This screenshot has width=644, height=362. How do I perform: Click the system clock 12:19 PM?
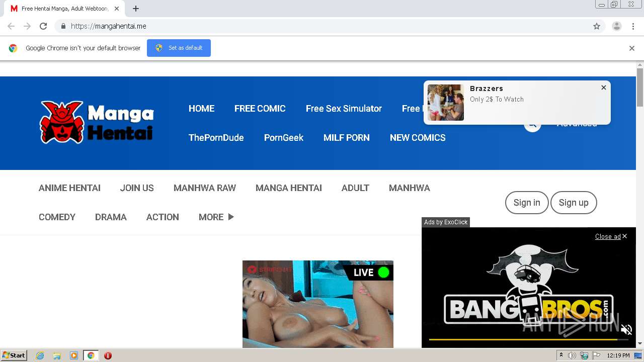[618, 355]
